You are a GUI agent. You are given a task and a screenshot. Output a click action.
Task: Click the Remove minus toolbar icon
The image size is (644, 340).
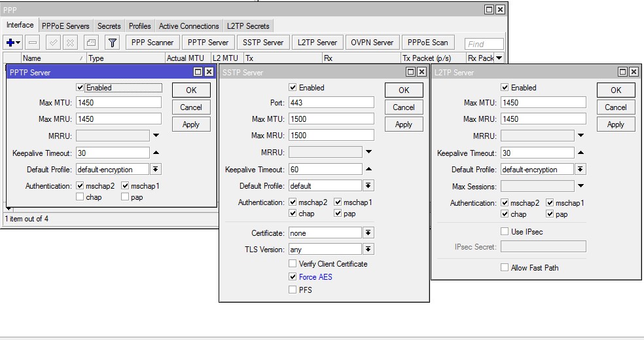33,43
